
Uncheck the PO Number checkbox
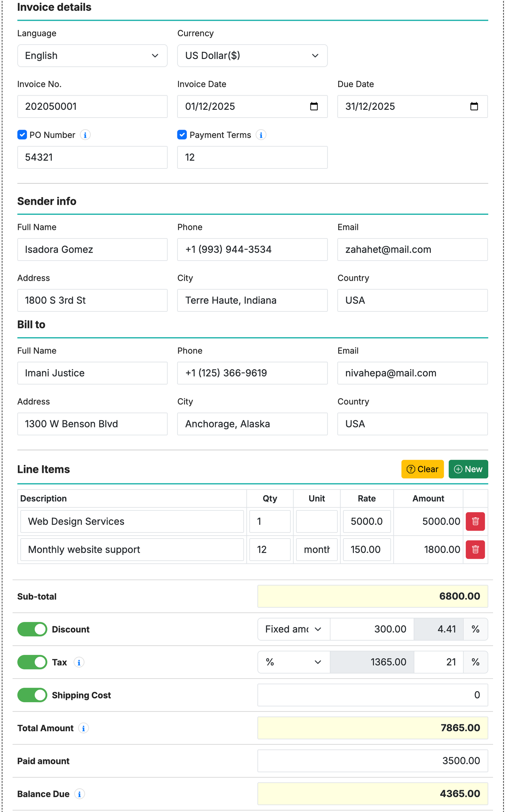(x=22, y=135)
